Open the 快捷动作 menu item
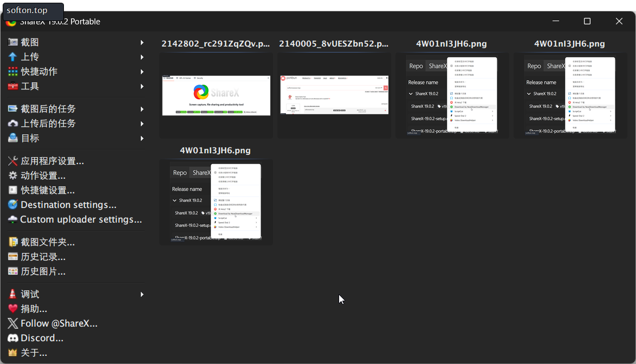This screenshot has width=636, height=364. pos(76,71)
